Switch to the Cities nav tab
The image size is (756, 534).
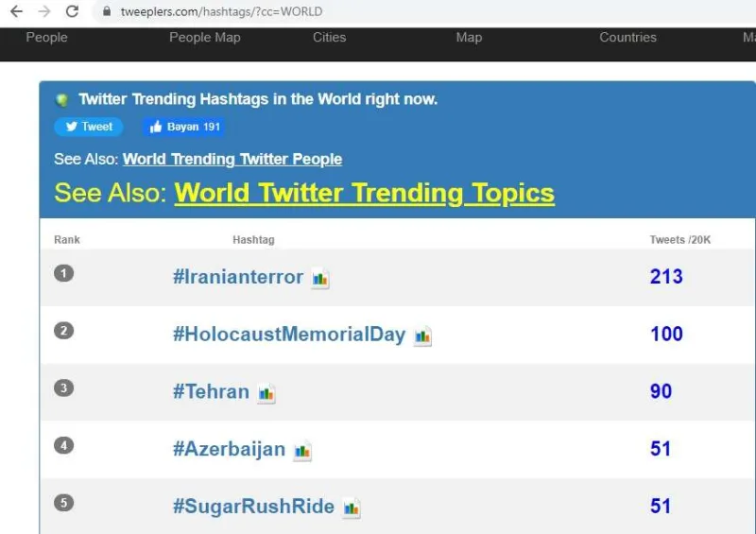329,37
